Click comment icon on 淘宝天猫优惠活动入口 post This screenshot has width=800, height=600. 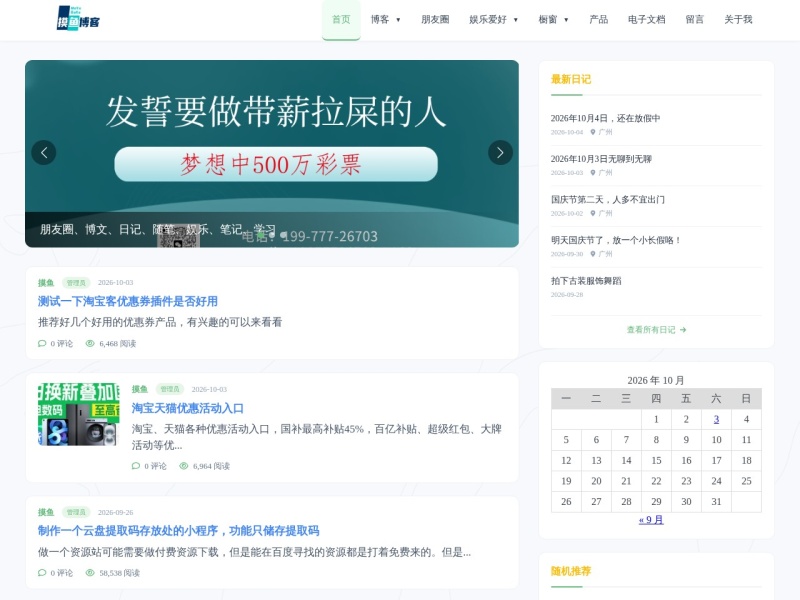tap(136, 466)
